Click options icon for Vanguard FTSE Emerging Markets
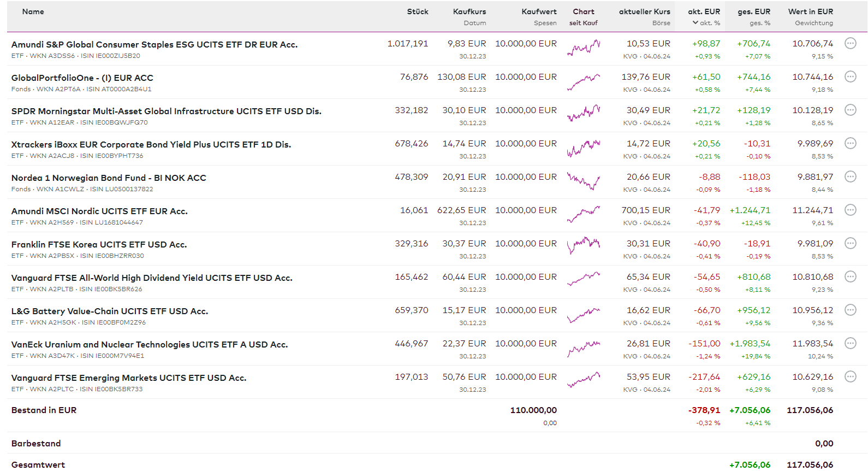The image size is (868, 471). click(850, 376)
